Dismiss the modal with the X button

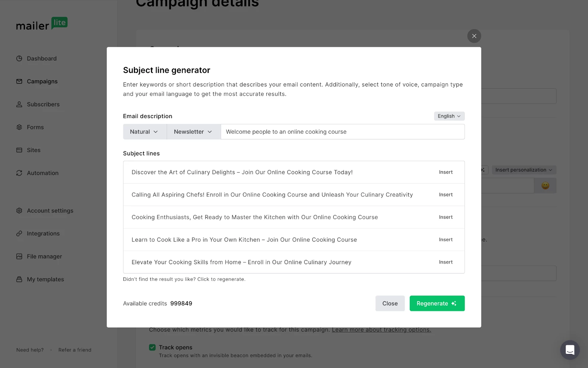click(x=474, y=36)
